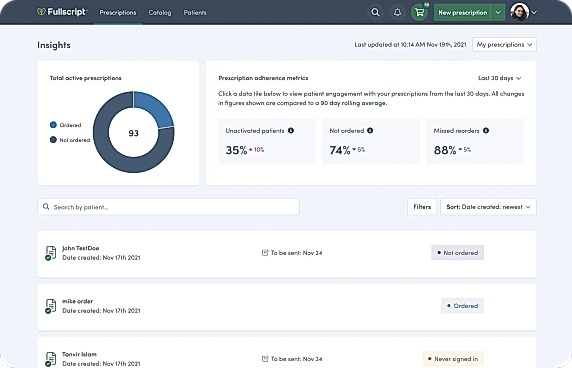
Task: Open the Last 30 days dropdown
Action: point(499,78)
